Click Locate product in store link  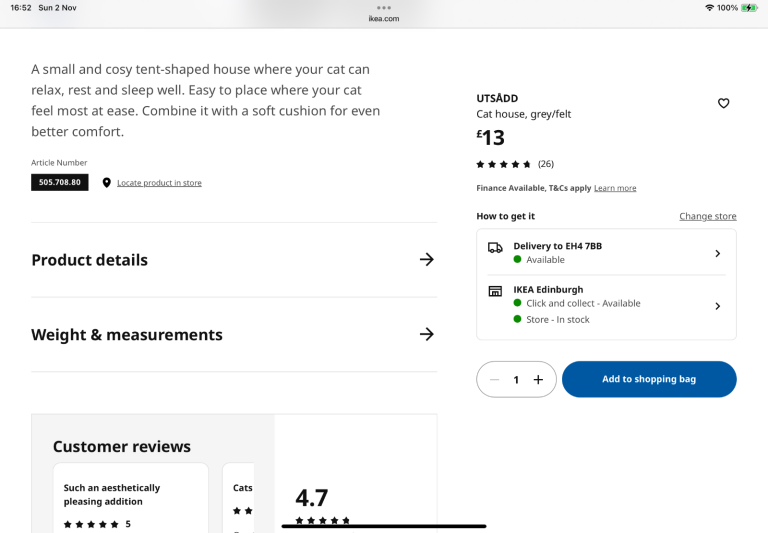(x=159, y=183)
